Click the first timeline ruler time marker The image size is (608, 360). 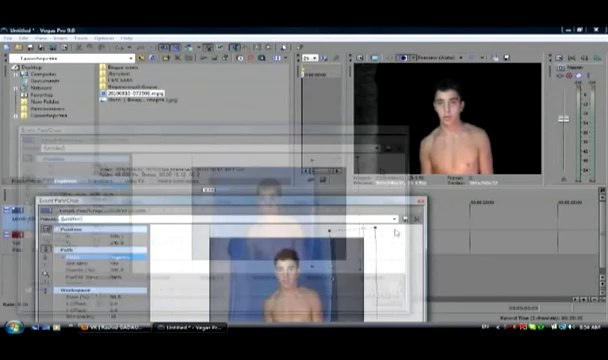pos(482,202)
